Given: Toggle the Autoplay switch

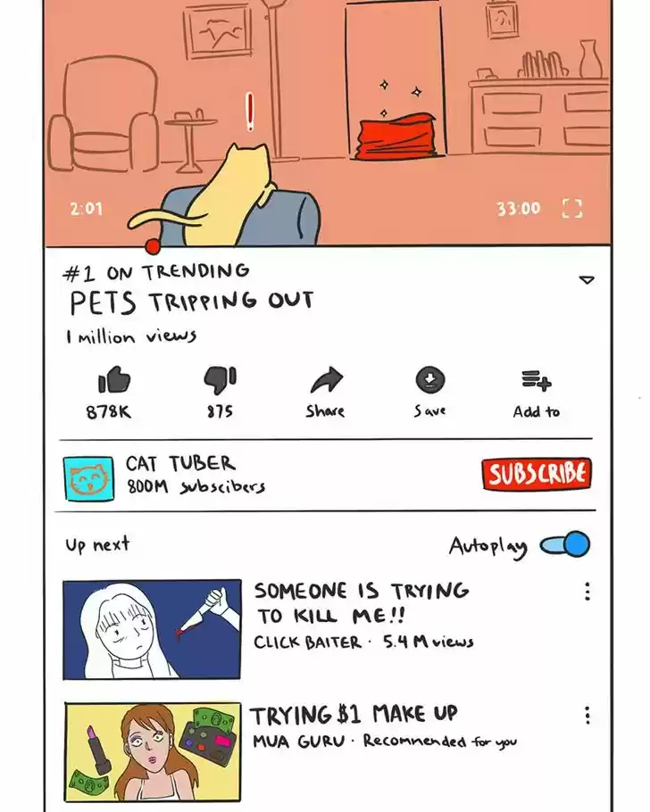Looking at the screenshot, I should (565, 544).
